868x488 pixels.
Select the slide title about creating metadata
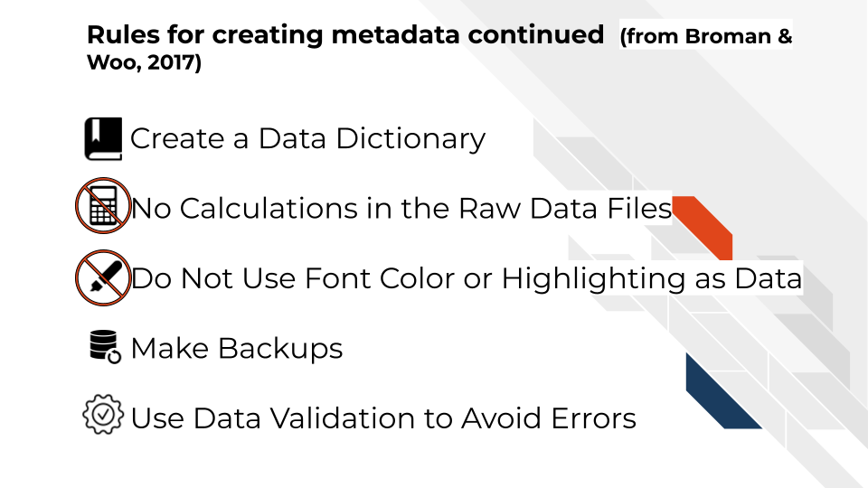[x=344, y=36]
